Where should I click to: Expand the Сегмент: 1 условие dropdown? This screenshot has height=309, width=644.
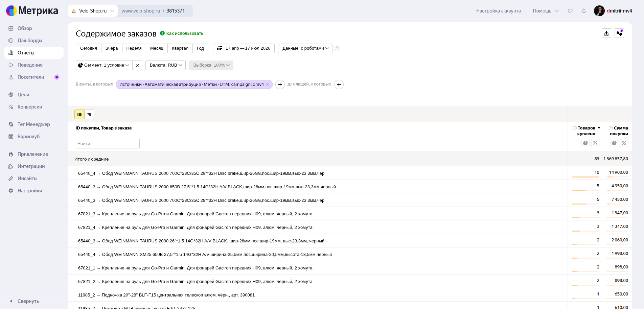coord(104,65)
